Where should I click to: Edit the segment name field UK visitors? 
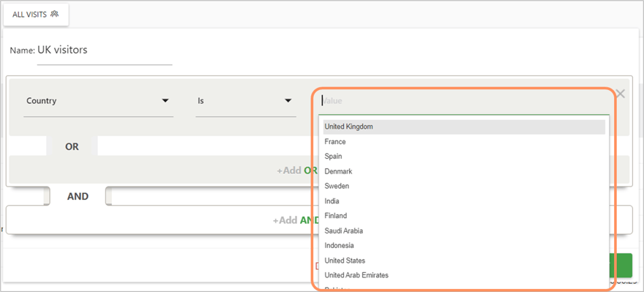point(105,50)
